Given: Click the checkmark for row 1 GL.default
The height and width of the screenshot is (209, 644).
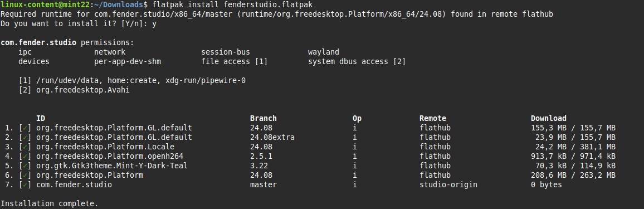Looking at the screenshot, I should (25, 128).
